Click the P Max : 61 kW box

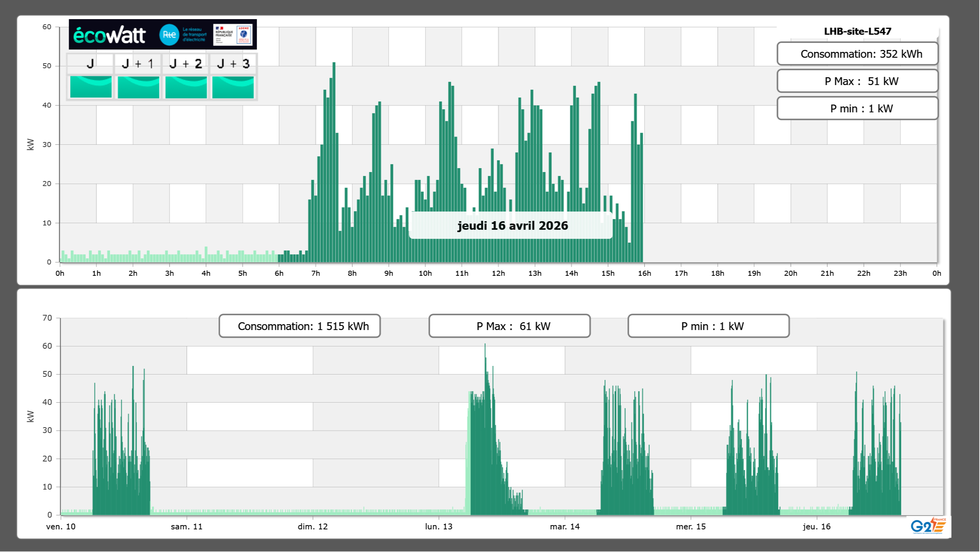[509, 326]
